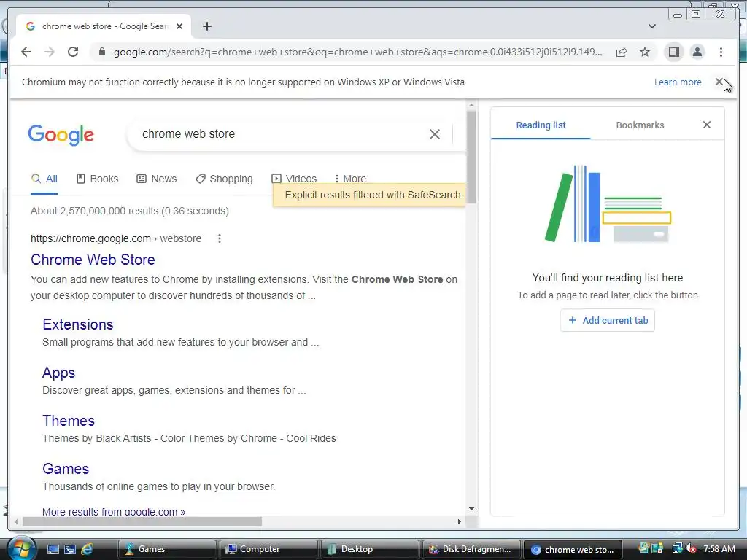Click the vertical scrollbar down arrow
The height and width of the screenshot is (560, 747).
pyautogui.click(x=471, y=509)
